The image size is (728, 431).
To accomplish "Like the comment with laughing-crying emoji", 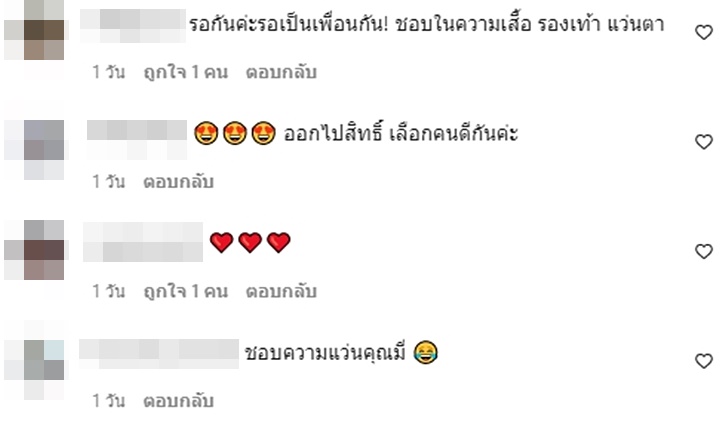I will 703,361.
